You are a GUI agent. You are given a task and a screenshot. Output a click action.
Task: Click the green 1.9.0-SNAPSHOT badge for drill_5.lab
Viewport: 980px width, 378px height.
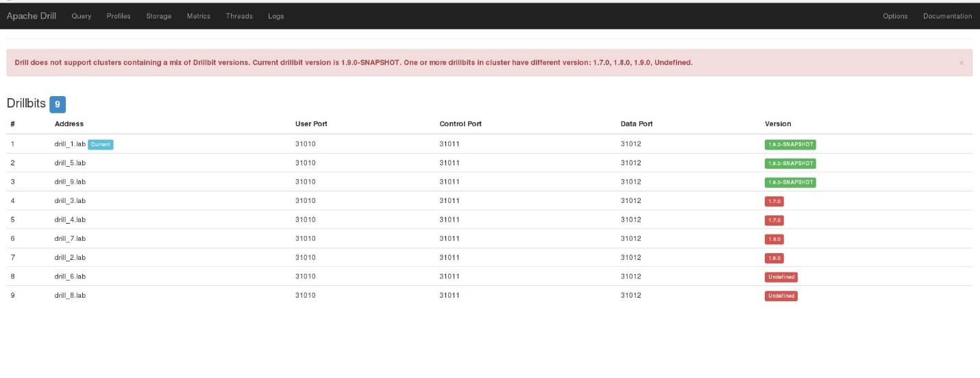790,163
